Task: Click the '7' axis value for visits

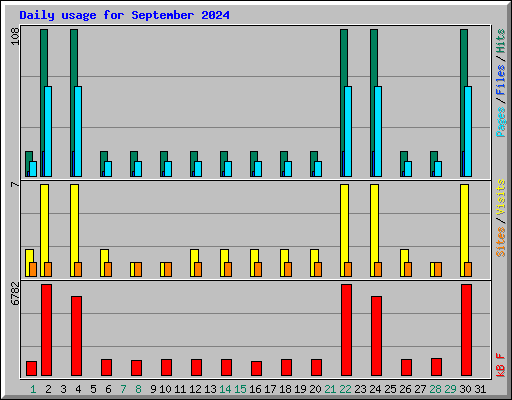Action: tap(15, 184)
